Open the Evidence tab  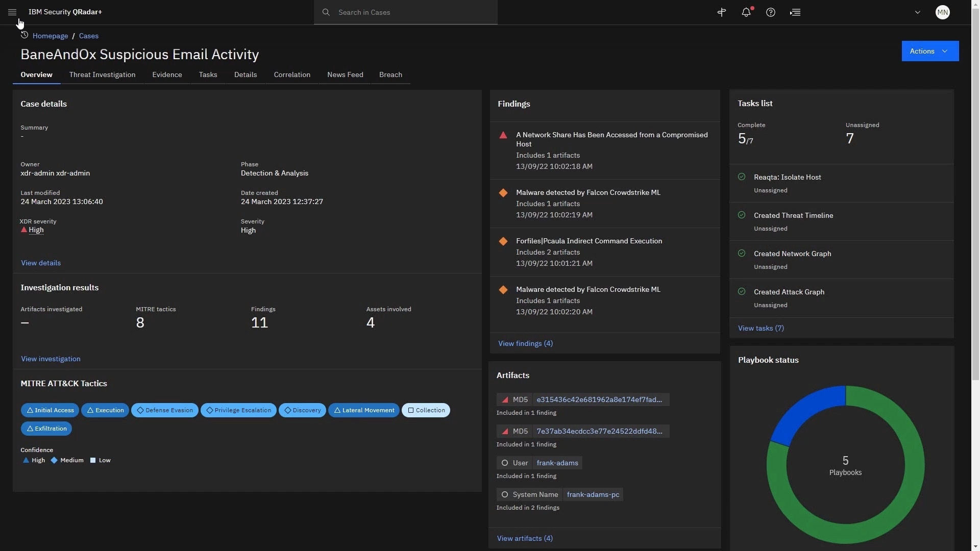click(167, 74)
